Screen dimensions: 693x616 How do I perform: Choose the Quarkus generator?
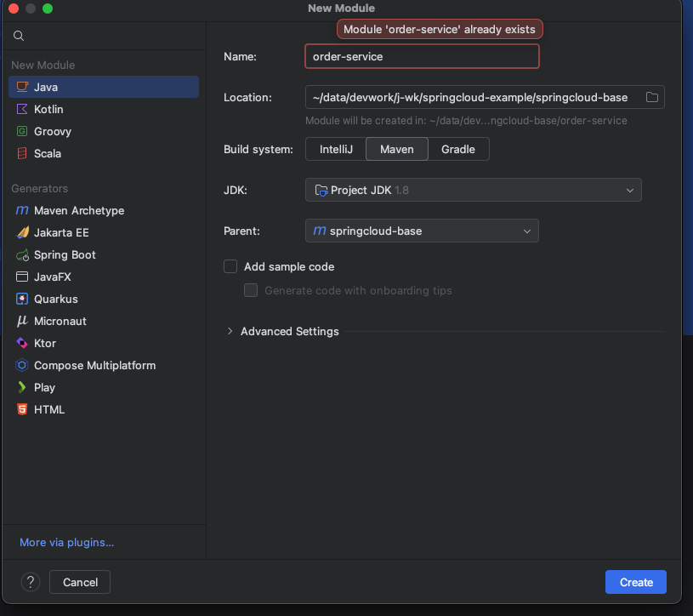pyautogui.click(x=56, y=299)
